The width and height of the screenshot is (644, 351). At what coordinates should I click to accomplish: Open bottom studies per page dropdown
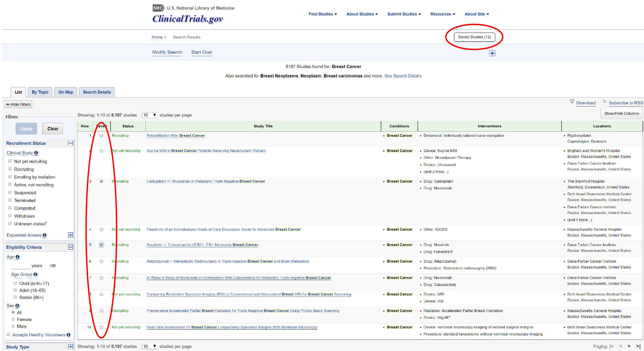pos(150,346)
